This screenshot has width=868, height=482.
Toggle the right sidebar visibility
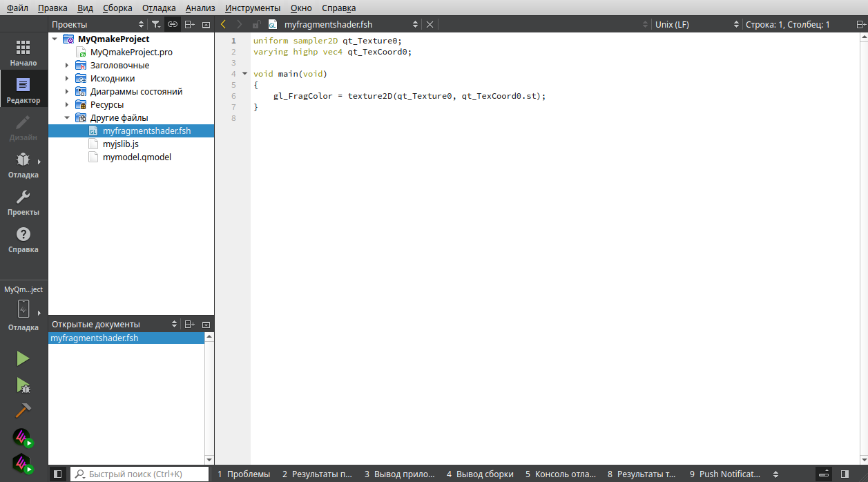pos(845,474)
